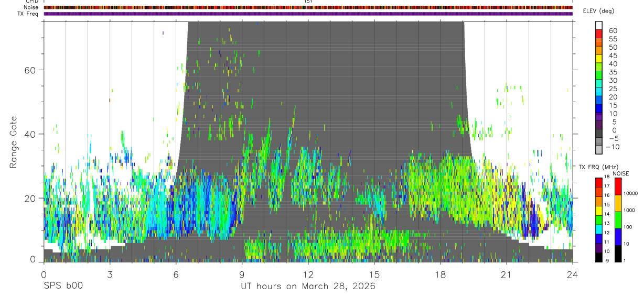Click the 11 label on the TX FRQ colorbar
644x297 pixels.
point(607,242)
